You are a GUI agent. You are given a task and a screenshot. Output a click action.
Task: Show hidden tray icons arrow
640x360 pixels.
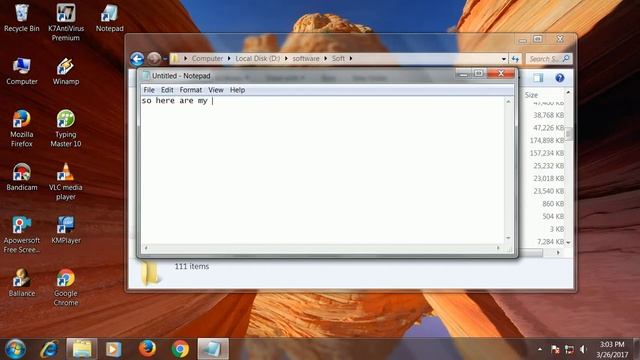(x=540, y=349)
